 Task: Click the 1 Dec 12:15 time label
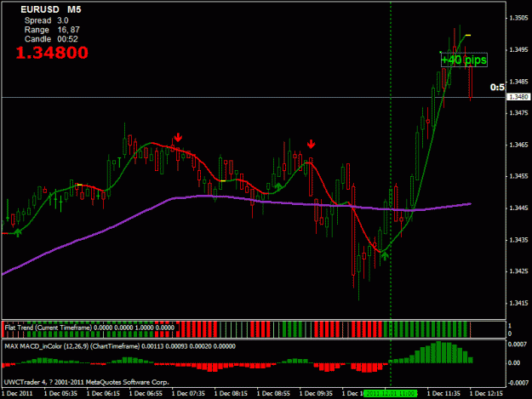tap(486, 394)
